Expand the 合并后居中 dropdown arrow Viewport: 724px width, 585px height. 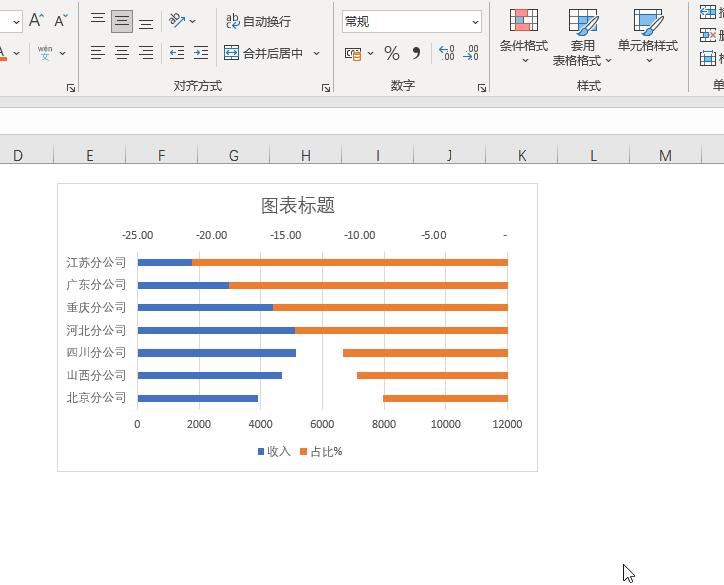[316, 54]
